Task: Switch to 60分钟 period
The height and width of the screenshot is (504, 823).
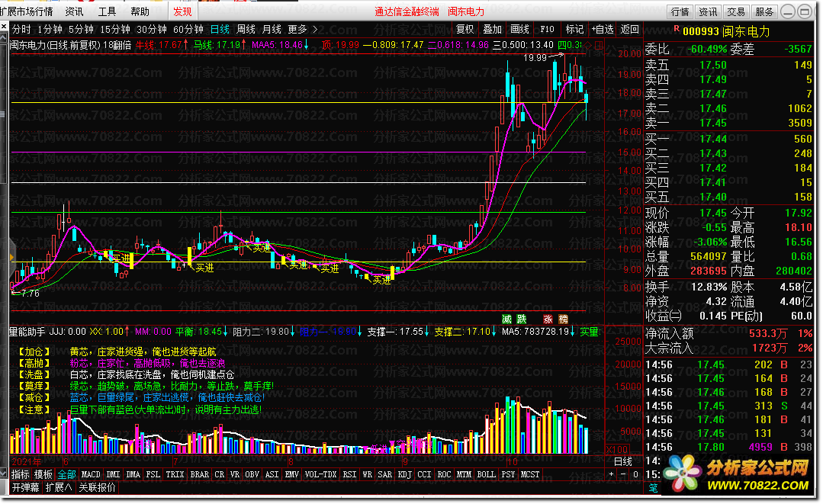Action: [x=188, y=30]
